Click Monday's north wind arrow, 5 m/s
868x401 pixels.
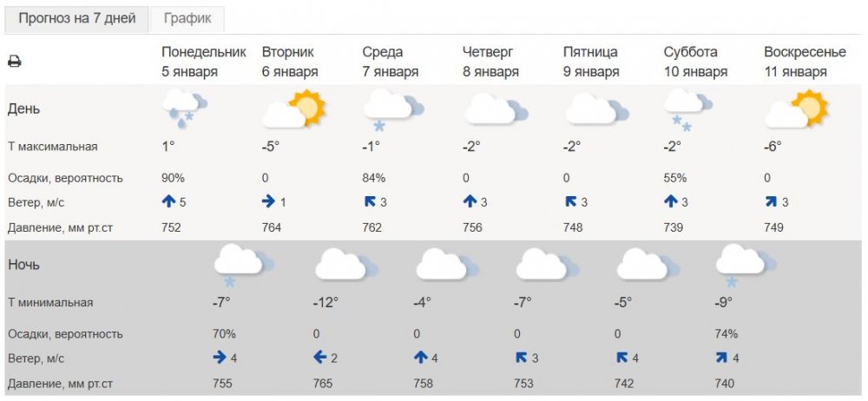pyautogui.click(x=169, y=203)
